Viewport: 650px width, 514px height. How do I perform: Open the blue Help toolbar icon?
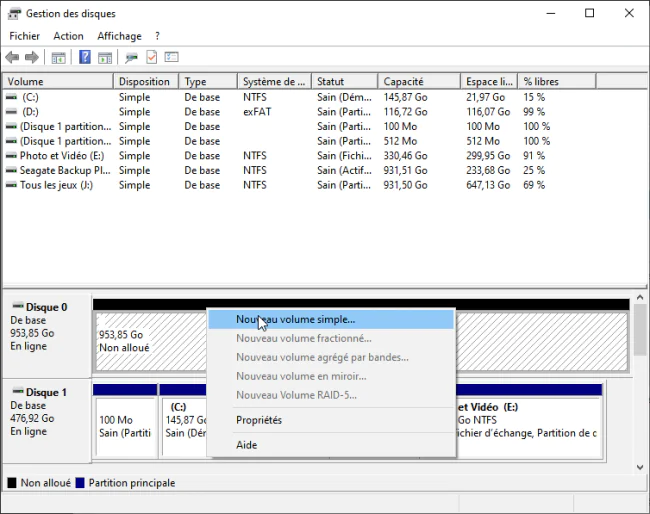point(85,57)
